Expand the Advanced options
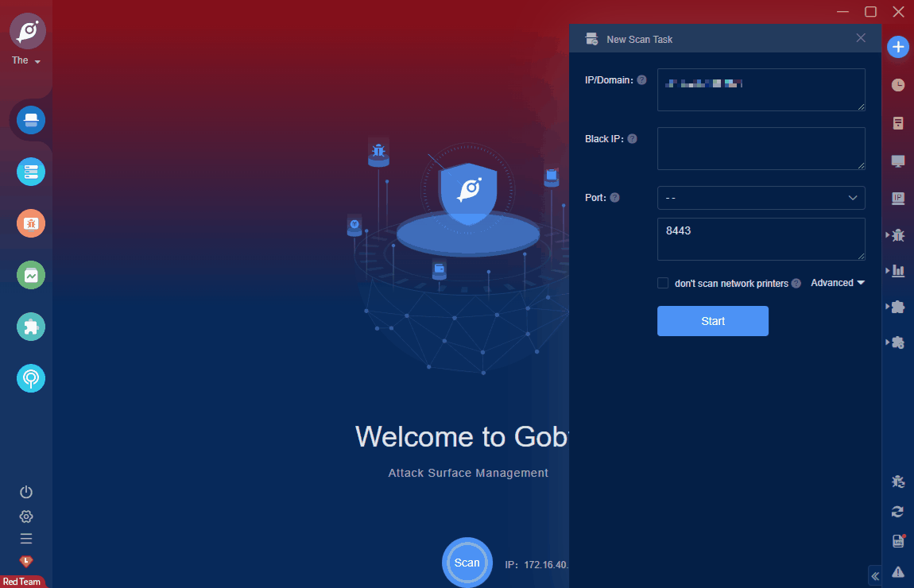The width and height of the screenshot is (914, 588). point(838,283)
